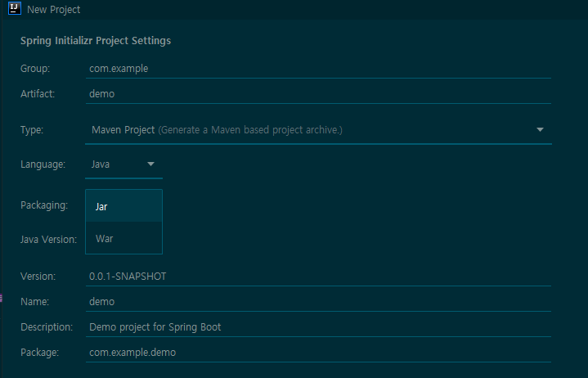Viewport: 588px width, 378px height.
Task: Click the Type label
Action: coord(32,130)
